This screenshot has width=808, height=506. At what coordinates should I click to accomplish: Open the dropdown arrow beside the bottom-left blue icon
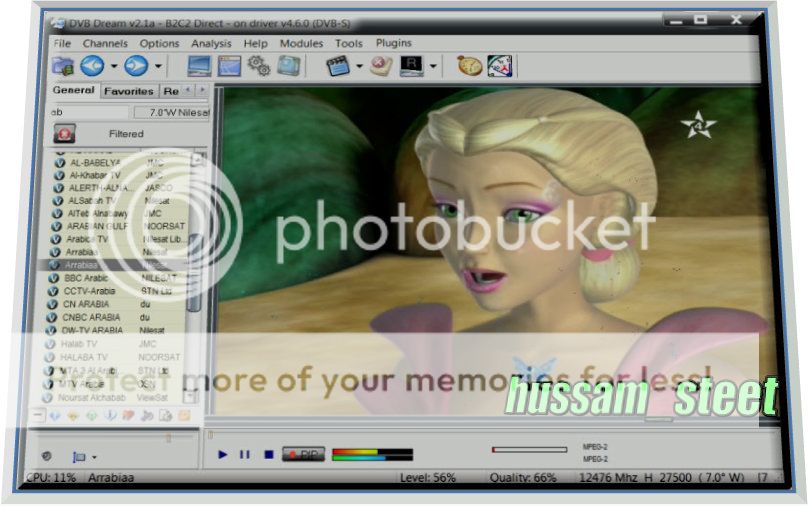click(x=94, y=457)
